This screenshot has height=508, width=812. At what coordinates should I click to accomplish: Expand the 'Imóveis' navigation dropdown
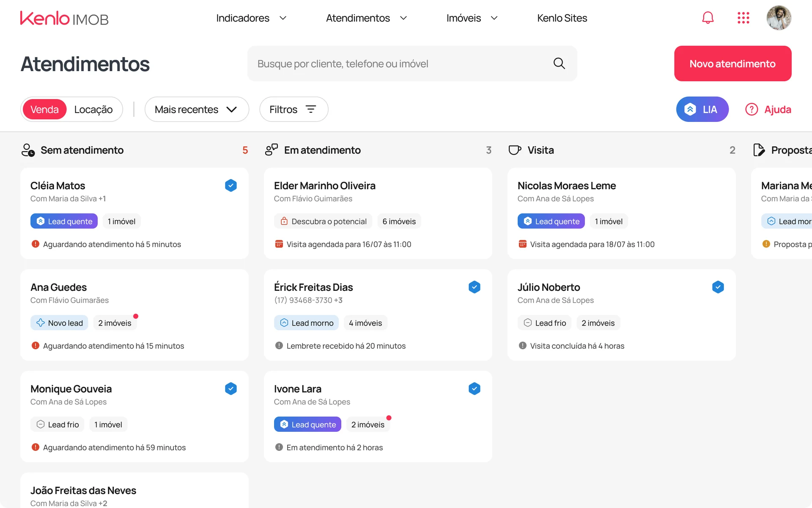494,18
